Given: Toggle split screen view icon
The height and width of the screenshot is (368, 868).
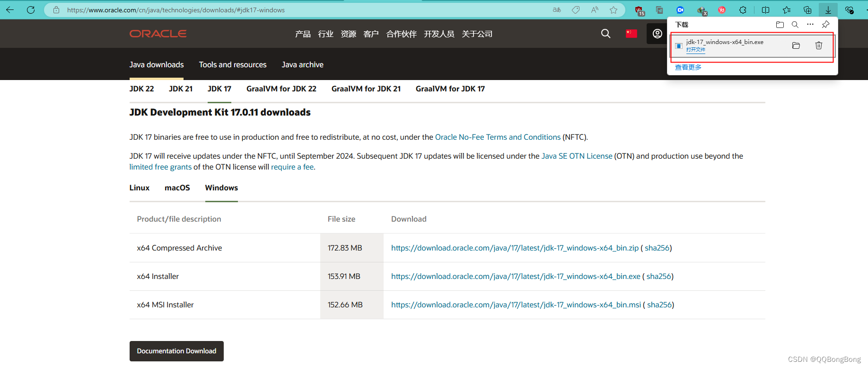Looking at the screenshot, I should coord(765,10).
